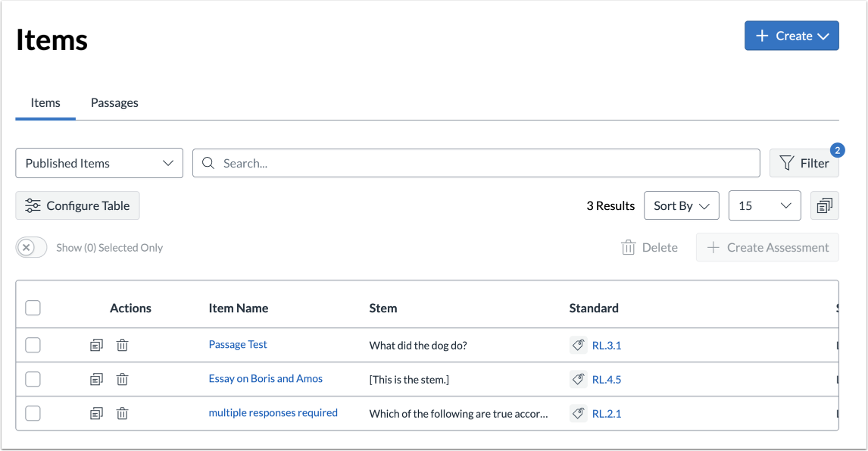Switch to the Passages tab
Viewport: 868px width, 451px height.
tap(114, 102)
